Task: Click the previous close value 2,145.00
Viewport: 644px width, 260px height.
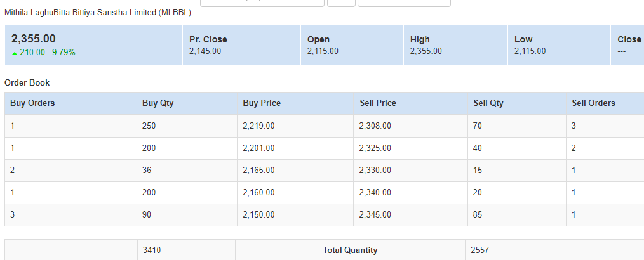Action: coord(205,51)
